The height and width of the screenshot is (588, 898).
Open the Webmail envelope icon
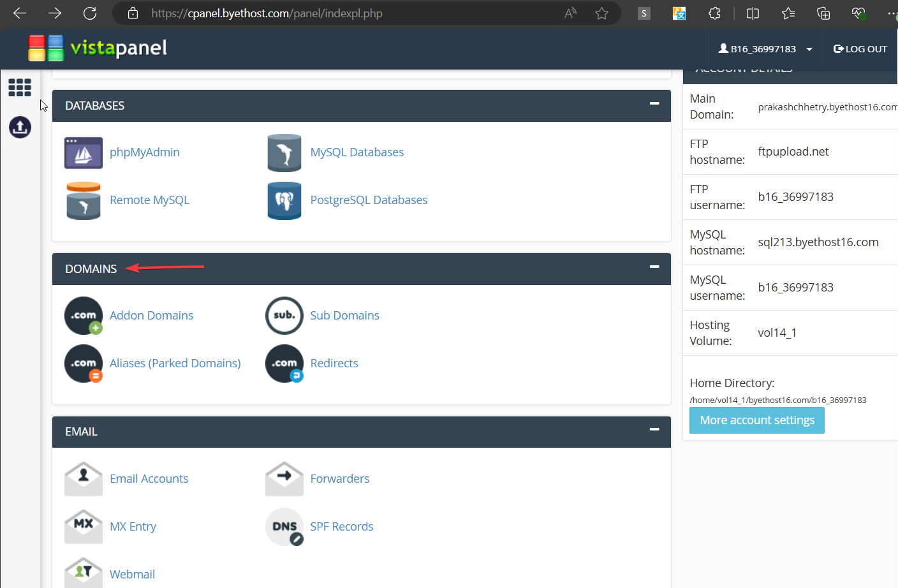click(84, 573)
